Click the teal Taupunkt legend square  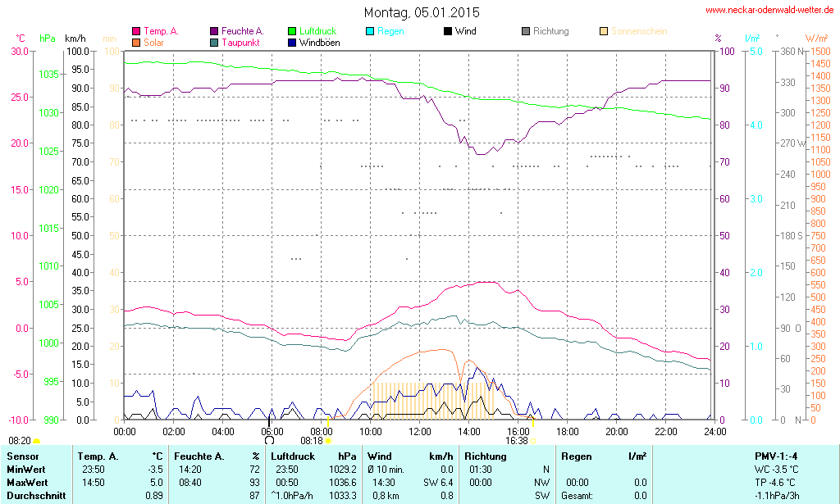(215, 42)
